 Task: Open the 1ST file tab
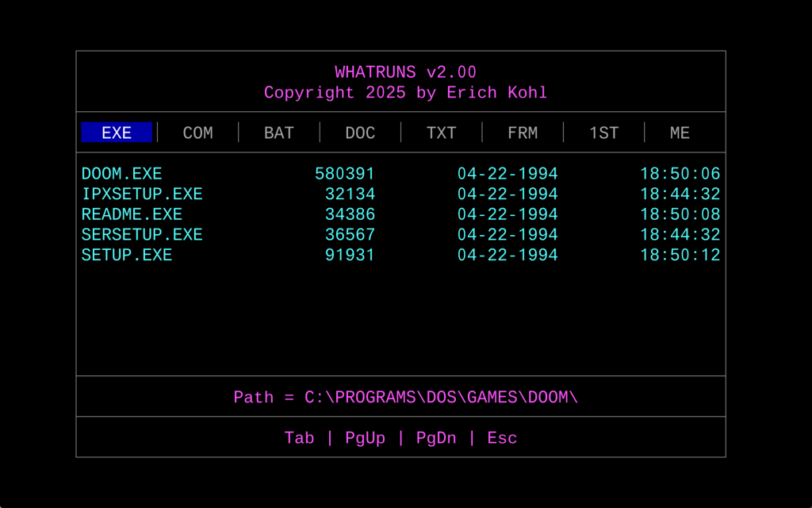click(x=603, y=133)
